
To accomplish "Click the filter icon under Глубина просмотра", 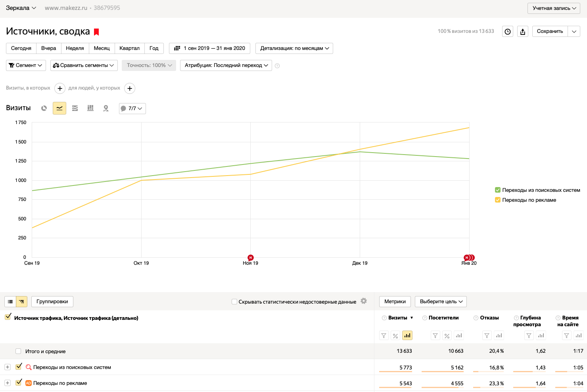I will (529, 336).
